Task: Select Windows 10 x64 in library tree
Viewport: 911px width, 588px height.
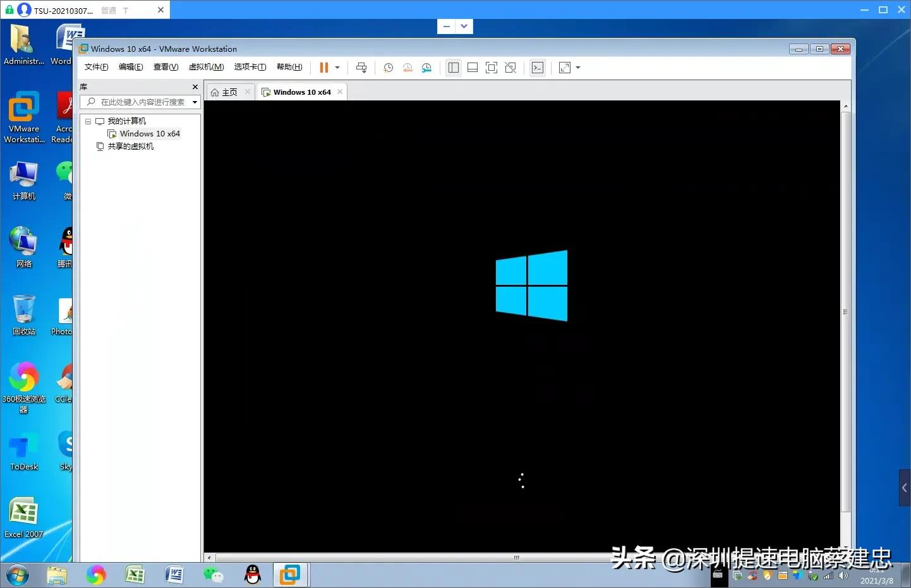Action: [150, 134]
